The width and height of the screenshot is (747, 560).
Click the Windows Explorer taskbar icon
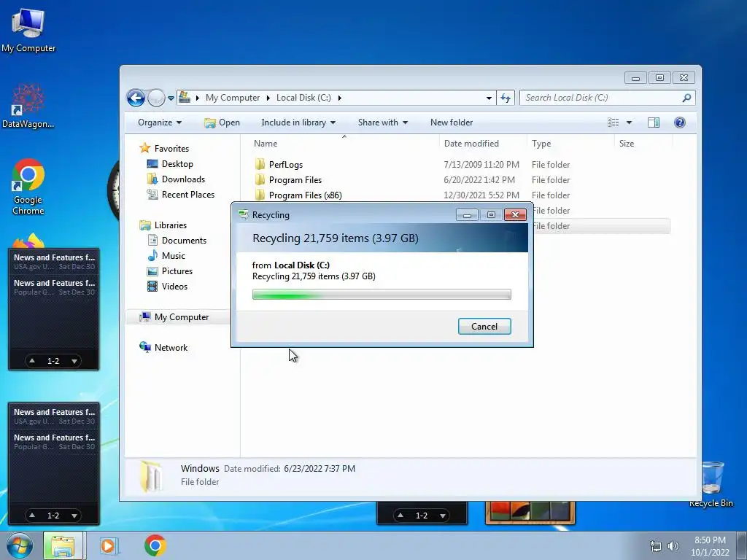[x=63, y=545]
